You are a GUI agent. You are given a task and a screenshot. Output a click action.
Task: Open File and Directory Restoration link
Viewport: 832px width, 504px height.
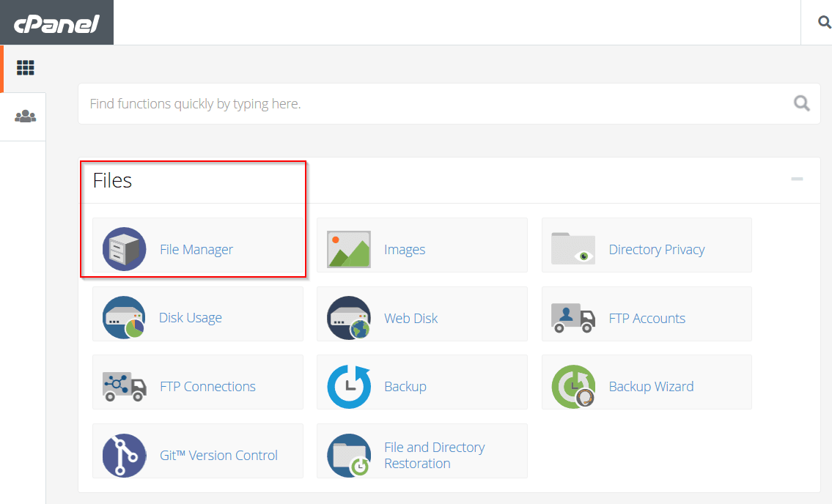(x=435, y=455)
